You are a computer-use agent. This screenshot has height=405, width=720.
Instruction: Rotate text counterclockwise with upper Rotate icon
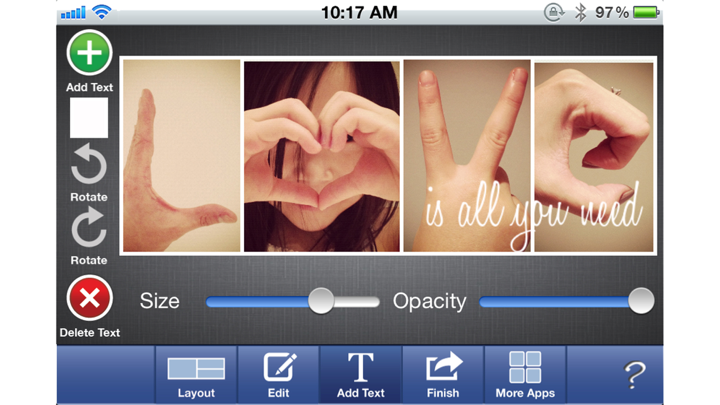coord(89,163)
